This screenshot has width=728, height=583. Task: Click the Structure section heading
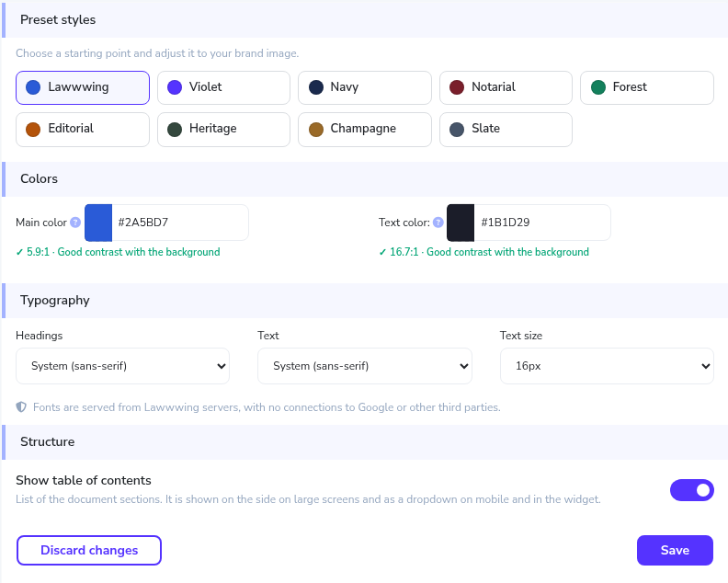[x=48, y=441]
